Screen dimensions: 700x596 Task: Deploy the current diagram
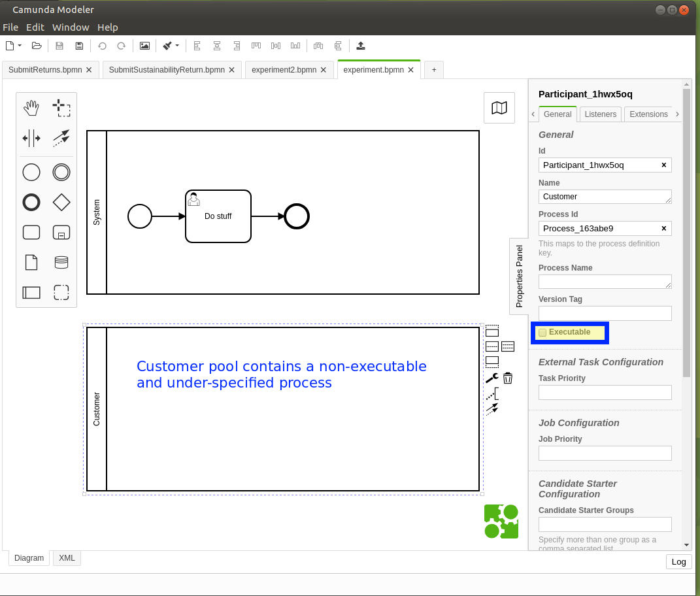[x=360, y=46]
